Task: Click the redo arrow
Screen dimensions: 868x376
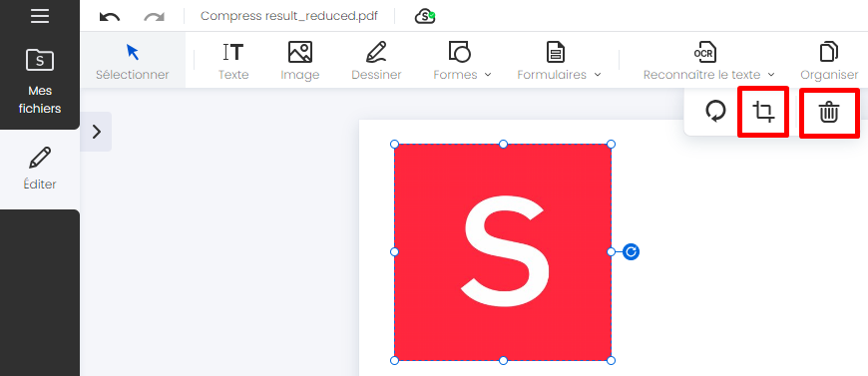Action: coord(154,17)
